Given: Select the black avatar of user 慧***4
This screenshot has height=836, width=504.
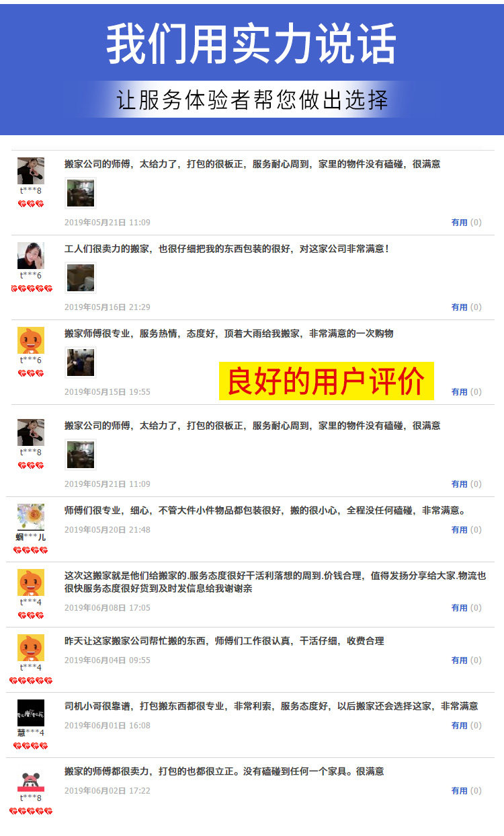Looking at the screenshot, I should [x=30, y=713].
